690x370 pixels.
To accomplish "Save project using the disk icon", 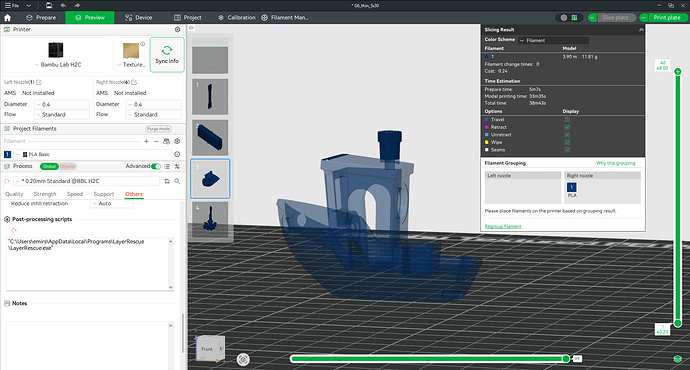I will (49, 5).
